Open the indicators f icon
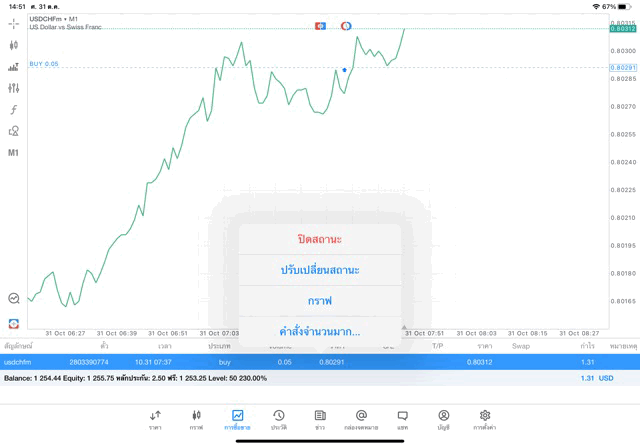The width and height of the screenshot is (640, 447). click(x=13, y=110)
